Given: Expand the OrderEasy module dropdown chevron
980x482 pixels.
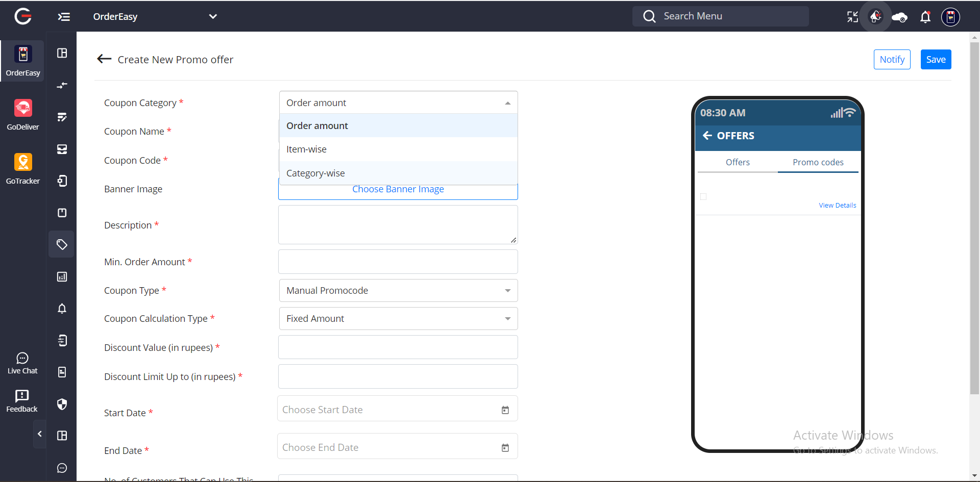Looking at the screenshot, I should pos(213,16).
